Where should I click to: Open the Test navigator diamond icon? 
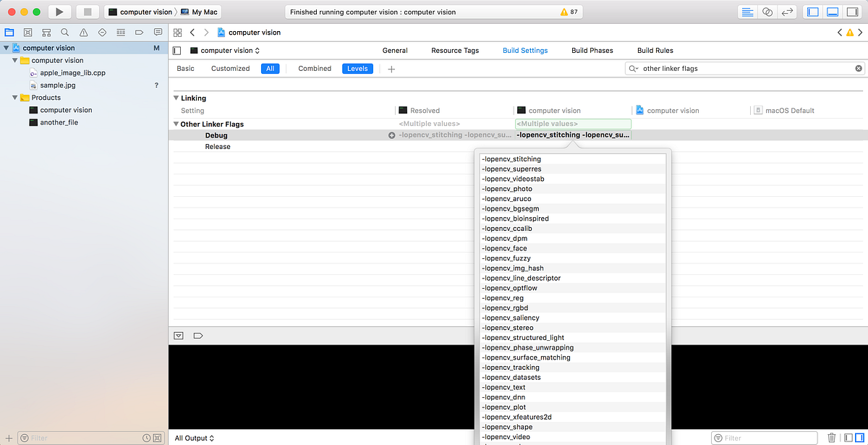coord(101,32)
